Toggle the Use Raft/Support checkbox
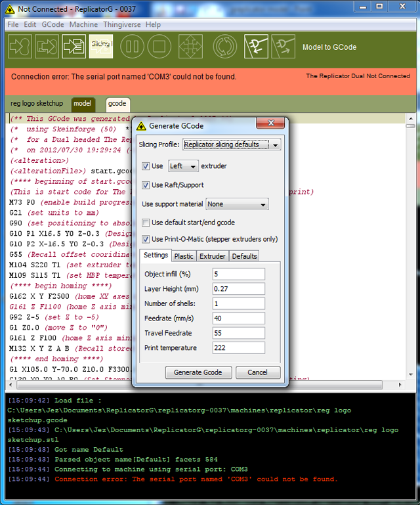The image size is (420, 505). 146,185
